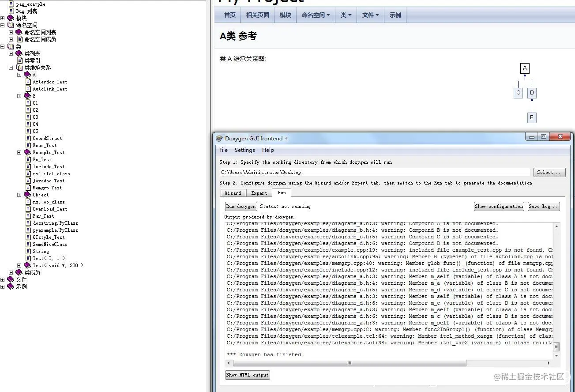Click the book icon beside 模块
The height and width of the screenshot is (392, 575).
click(11, 18)
